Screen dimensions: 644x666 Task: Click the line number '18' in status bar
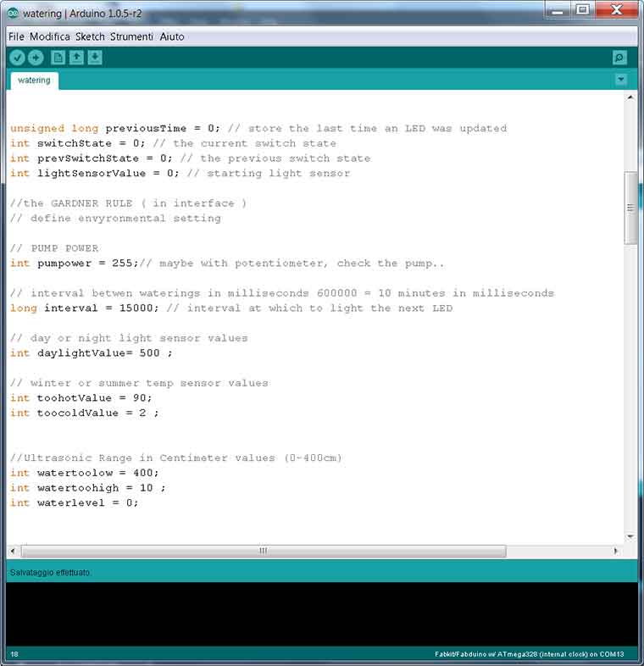14,654
